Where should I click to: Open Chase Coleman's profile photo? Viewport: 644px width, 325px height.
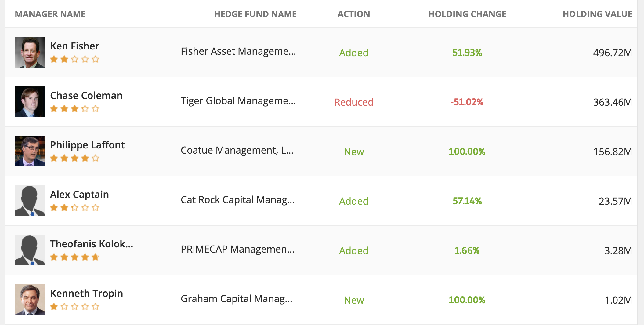[x=30, y=102]
